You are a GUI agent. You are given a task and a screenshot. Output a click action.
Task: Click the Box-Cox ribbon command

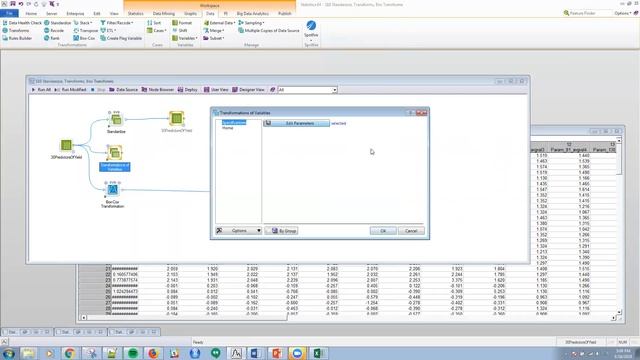tap(84, 38)
